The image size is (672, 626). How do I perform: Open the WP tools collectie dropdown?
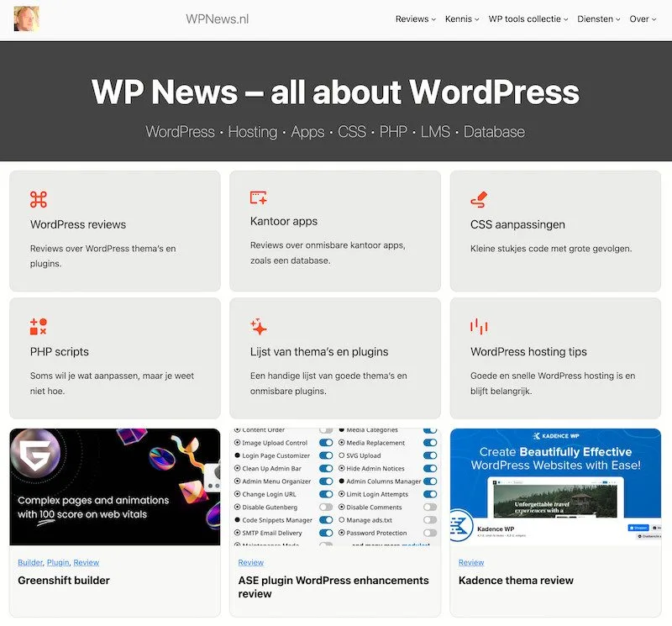coord(528,19)
